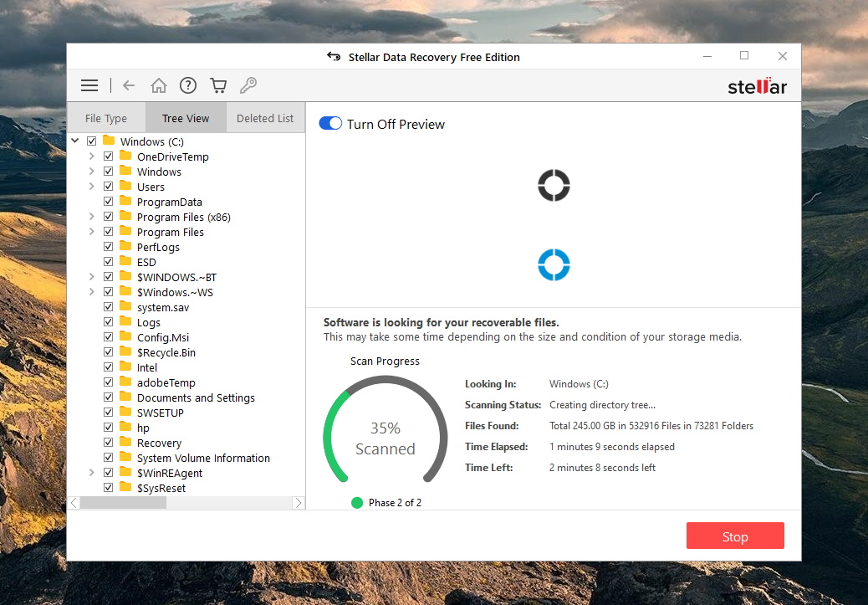Click the ProgramData folder icon
868x605 pixels.
[125, 201]
